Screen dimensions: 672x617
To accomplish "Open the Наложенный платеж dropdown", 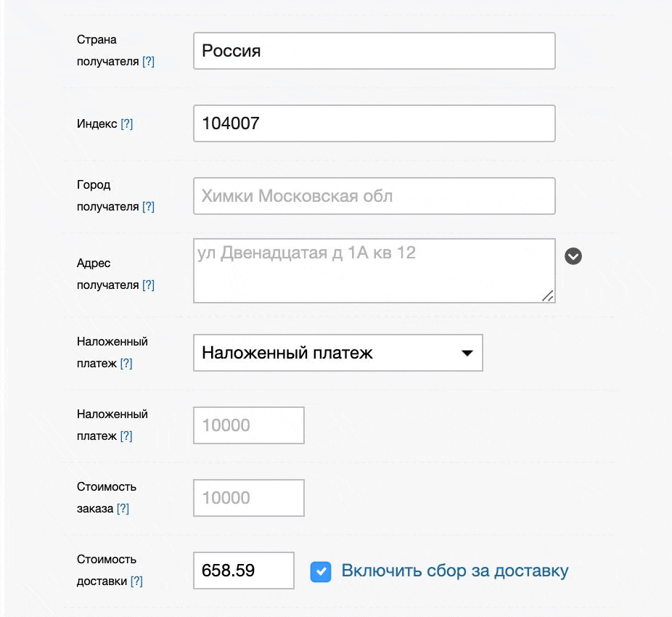I will [x=337, y=354].
